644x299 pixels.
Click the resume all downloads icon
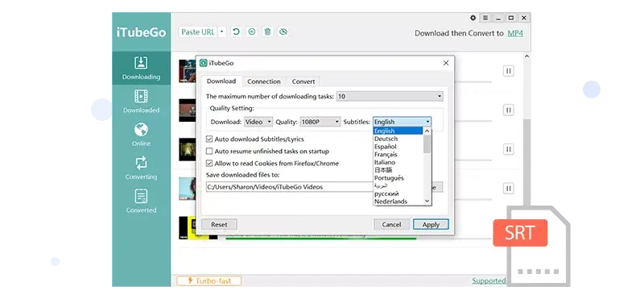click(x=236, y=31)
